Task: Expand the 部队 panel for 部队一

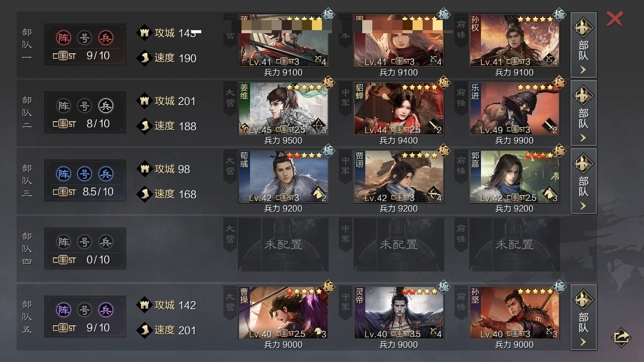Action: click(584, 45)
